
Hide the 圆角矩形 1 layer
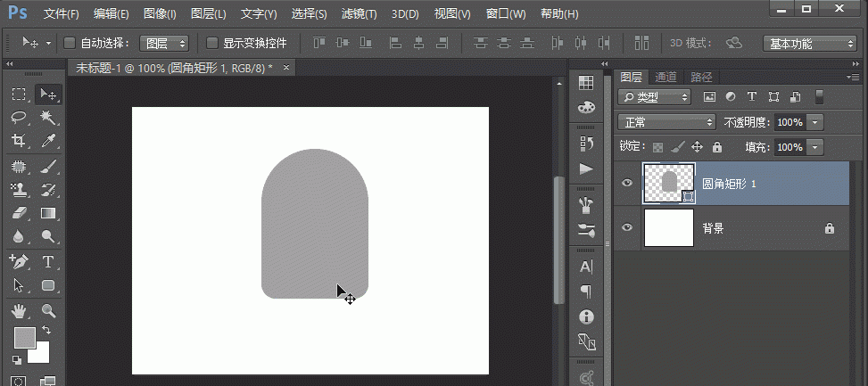627,183
